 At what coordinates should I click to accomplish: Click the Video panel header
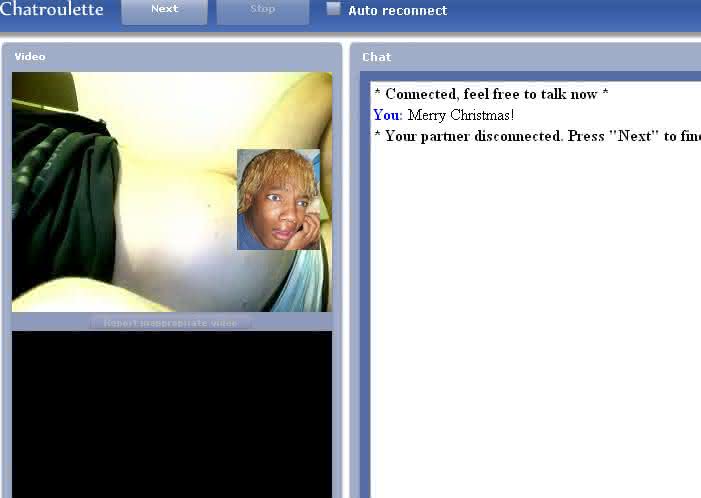click(x=30, y=57)
